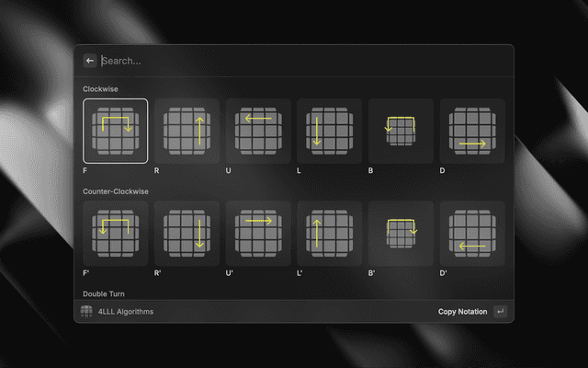
Task: Choose the L' counter-clockwise move tile
Action: [330, 233]
